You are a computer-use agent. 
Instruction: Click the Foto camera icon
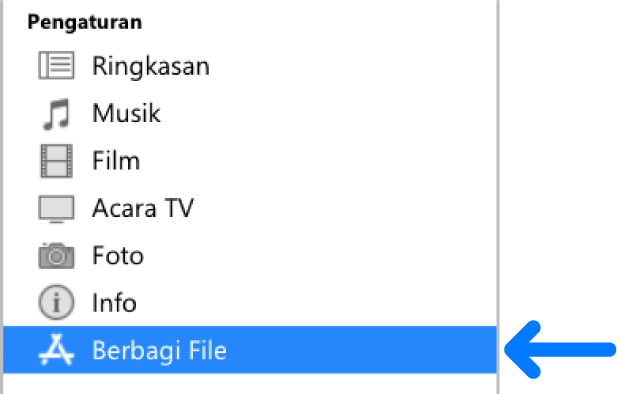click(56, 255)
